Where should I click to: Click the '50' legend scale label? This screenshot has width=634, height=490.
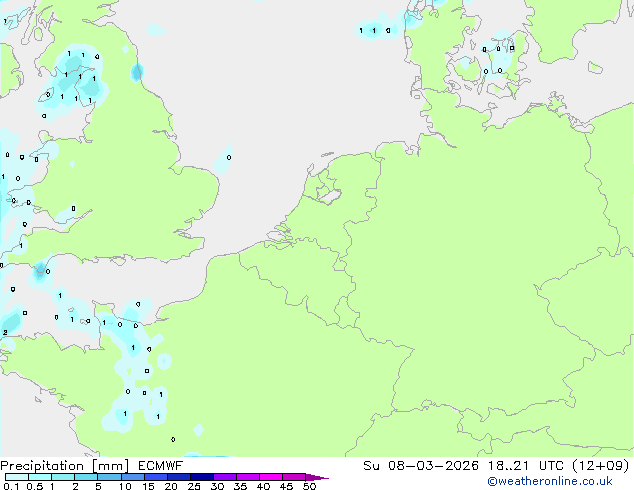309,486
